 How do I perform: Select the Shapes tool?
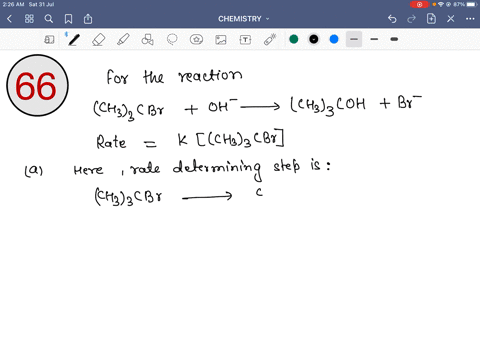click(x=147, y=40)
